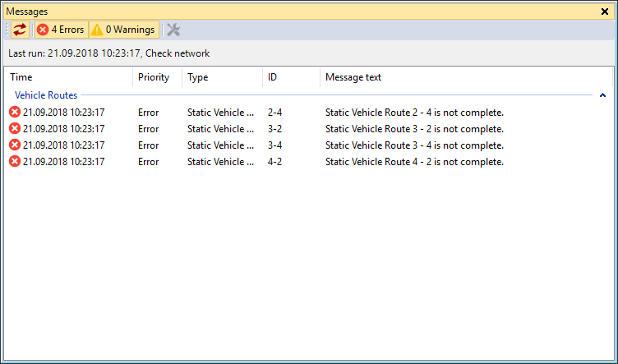Toggle the 0 Warnings filter
This screenshot has height=364, width=618.
(x=123, y=30)
